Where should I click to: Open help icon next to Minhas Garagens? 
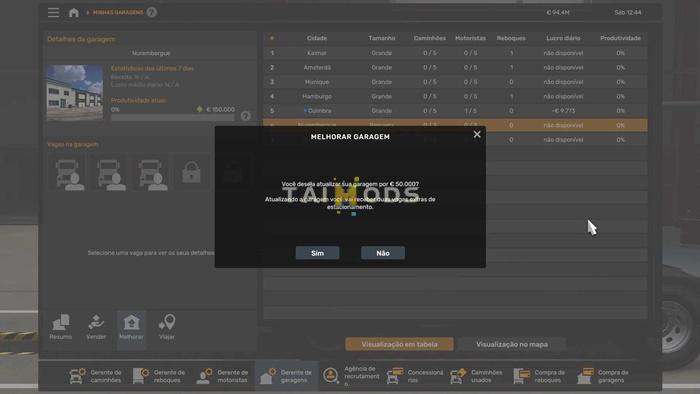[x=152, y=12]
